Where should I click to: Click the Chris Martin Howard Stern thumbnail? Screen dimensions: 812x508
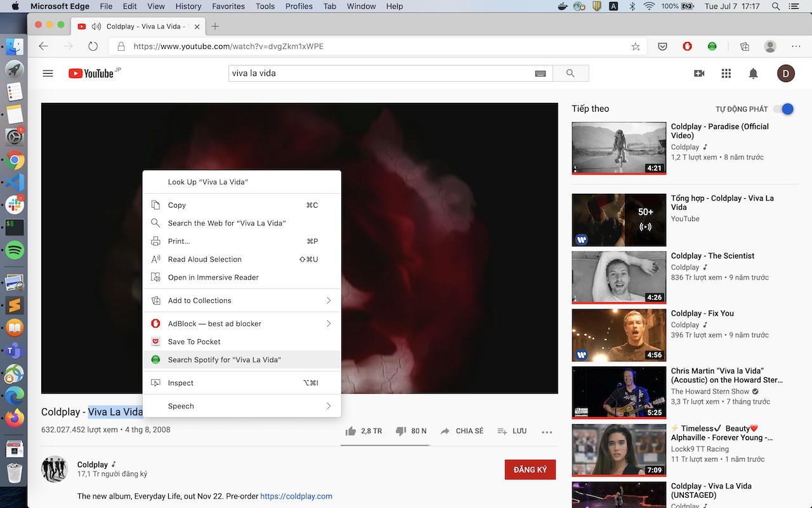pos(619,392)
